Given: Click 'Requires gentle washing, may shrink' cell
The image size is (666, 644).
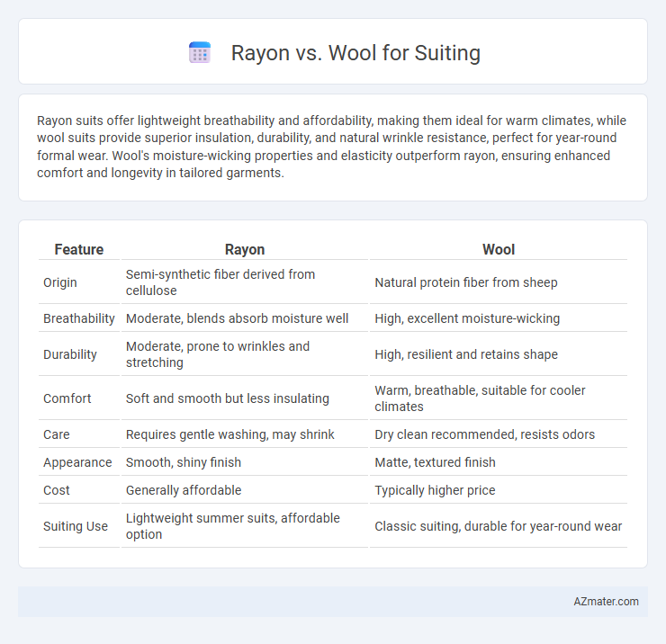Looking at the screenshot, I should pos(245,434).
